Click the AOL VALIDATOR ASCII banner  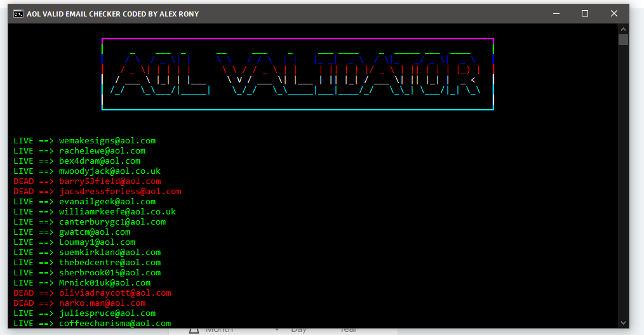click(297, 74)
